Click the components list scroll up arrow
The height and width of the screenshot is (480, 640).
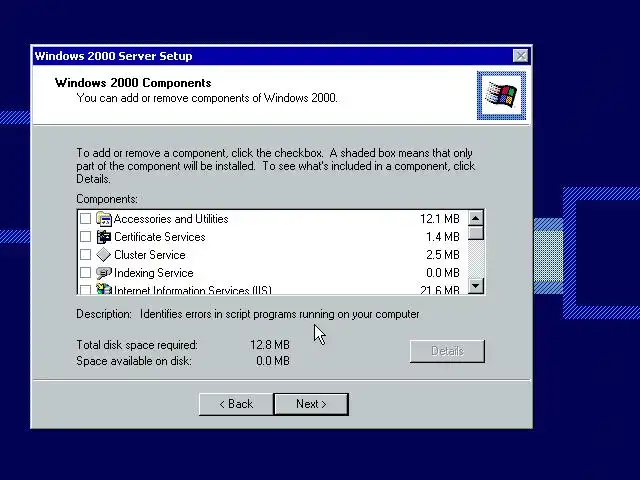476,218
